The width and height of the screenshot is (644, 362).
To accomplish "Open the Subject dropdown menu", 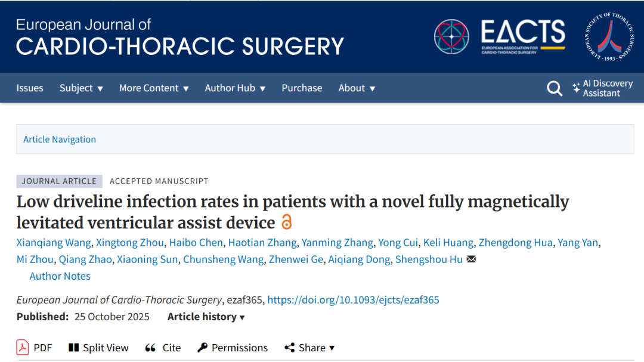I will (x=81, y=88).
